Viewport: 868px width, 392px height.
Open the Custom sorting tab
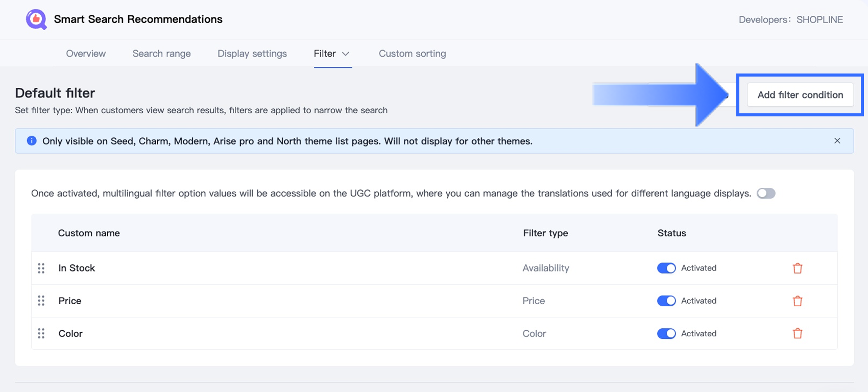pyautogui.click(x=412, y=54)
